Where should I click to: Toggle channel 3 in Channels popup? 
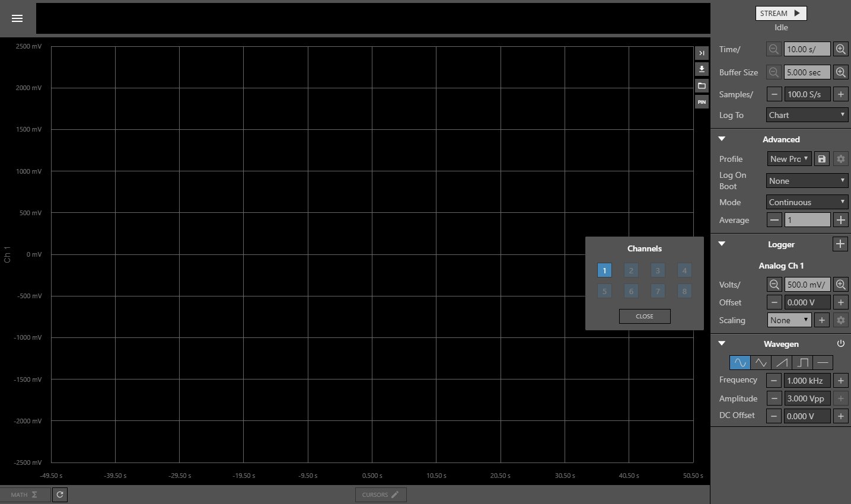658,270
